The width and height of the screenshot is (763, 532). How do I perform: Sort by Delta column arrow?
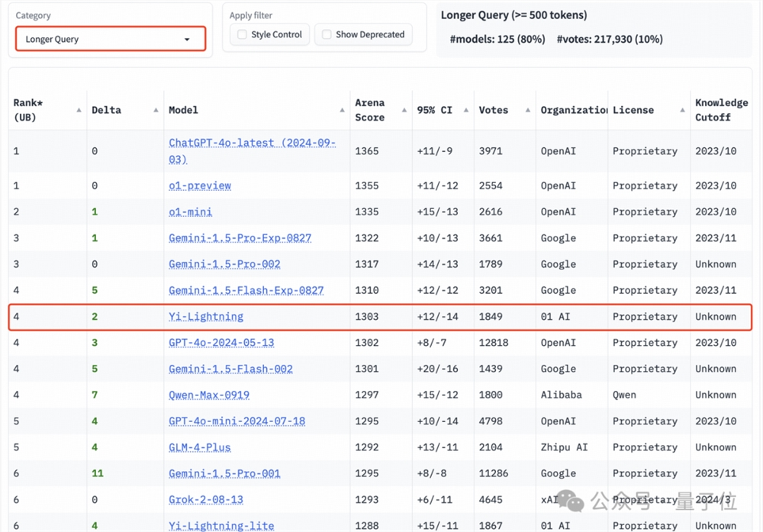(x=156, y=110)
